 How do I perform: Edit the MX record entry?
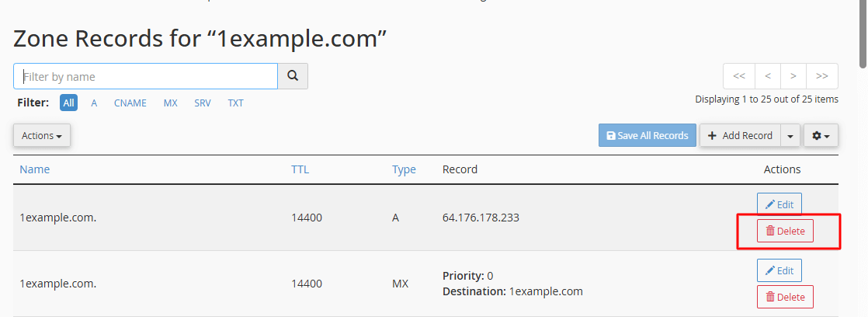(779, 270)
